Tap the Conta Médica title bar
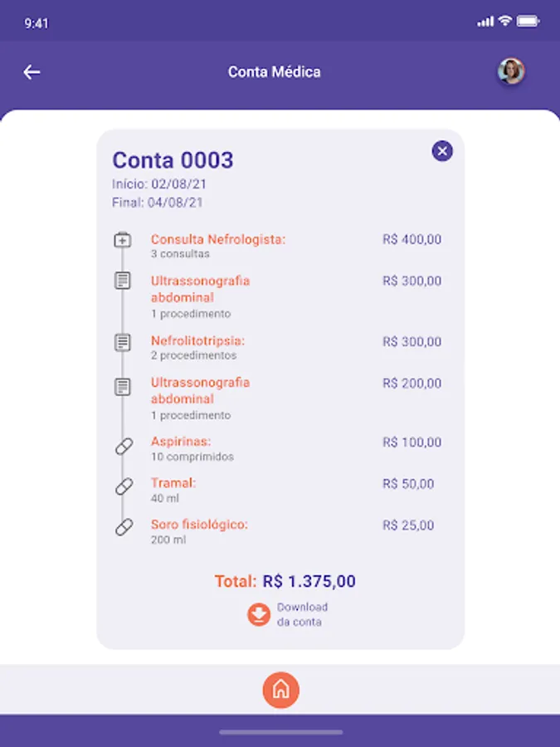The height and width of the screenshot is (747, 560). tap(274, 72)
